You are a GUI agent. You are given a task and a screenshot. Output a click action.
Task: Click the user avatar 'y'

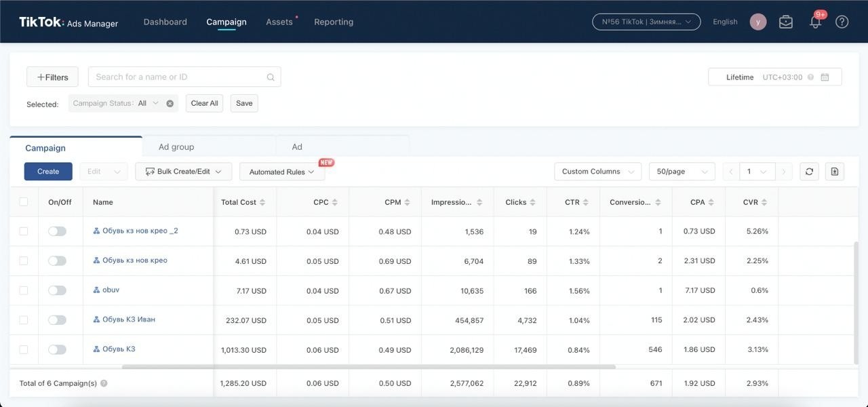(758, 22)
